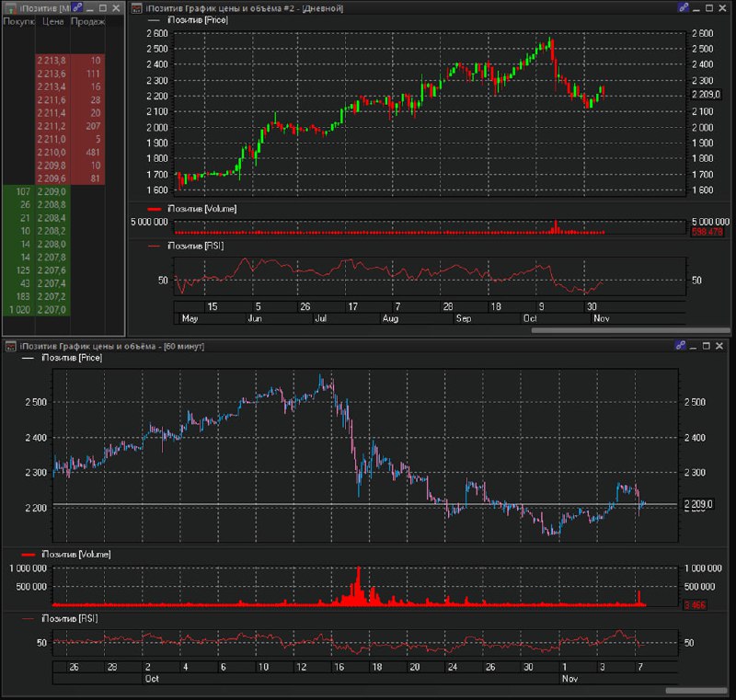Close the 60 минут chart window
Viewport: 736px width, 700px height.
tap(719, 346)
